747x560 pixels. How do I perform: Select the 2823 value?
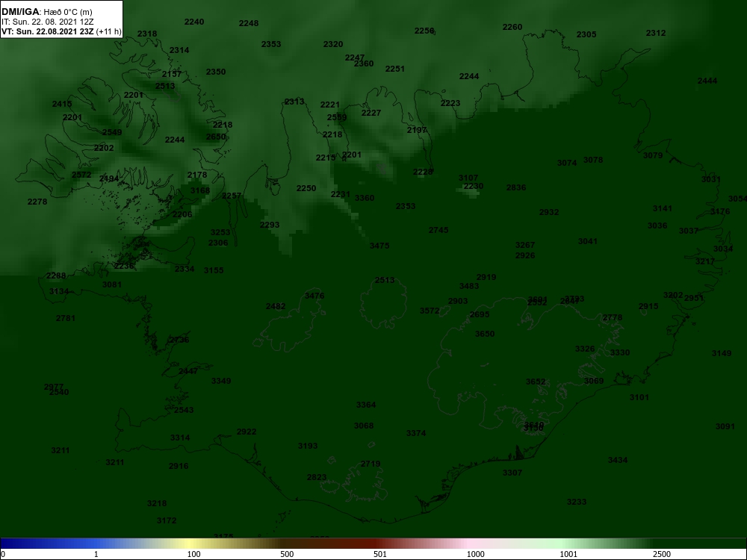tap(317, 477)
